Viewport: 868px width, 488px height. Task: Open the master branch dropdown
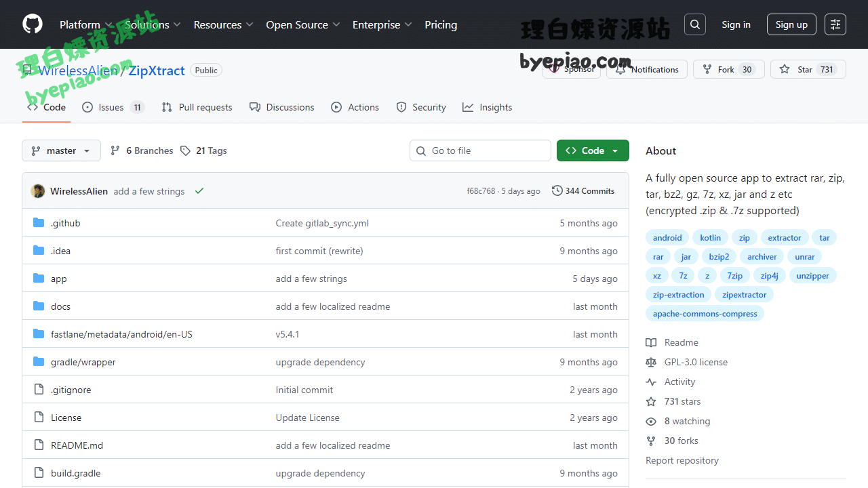click(x=61, y=150)
